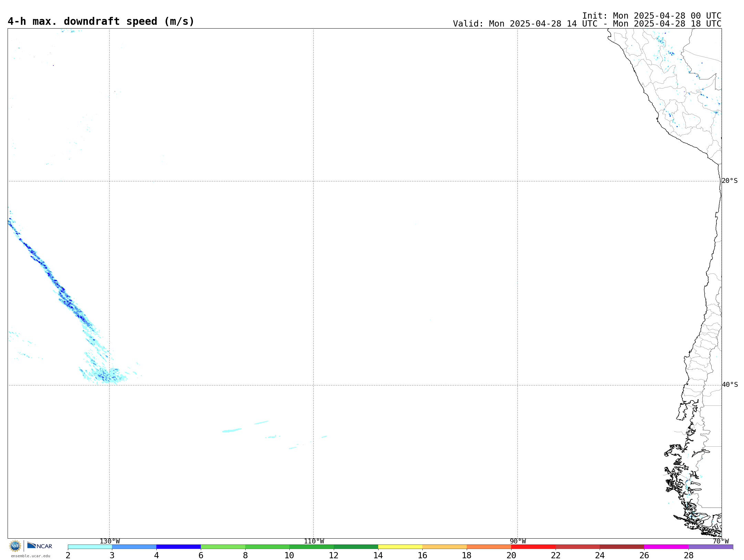
Task: Click the 70°W longitude label
Action: (x=721, y=541)
